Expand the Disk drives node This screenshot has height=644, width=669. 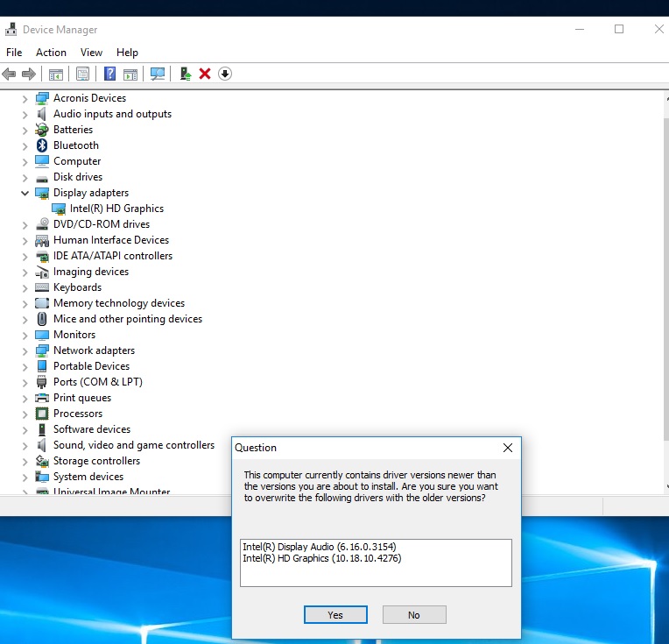pos(25,178)
